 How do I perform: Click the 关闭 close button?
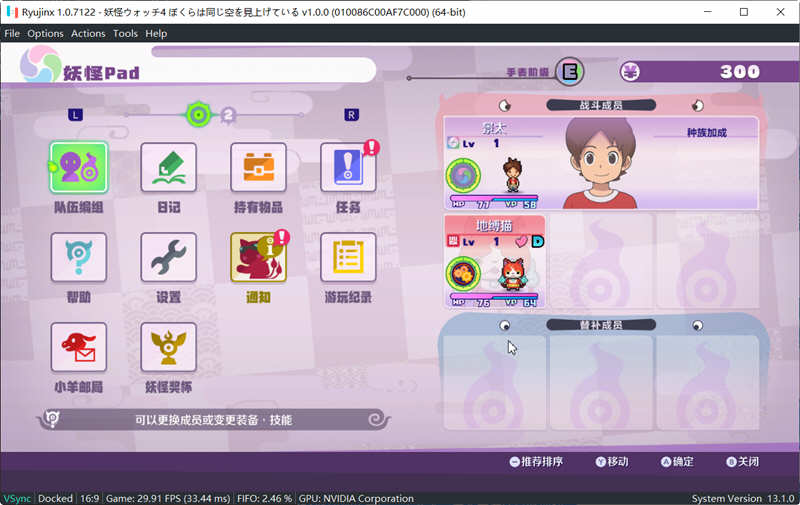click(x=742, y=462)
